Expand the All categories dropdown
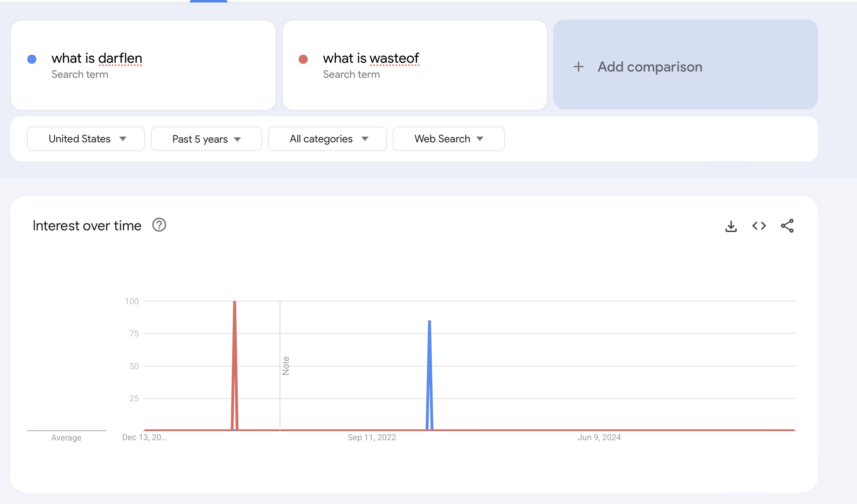 (x=328, y=139)
